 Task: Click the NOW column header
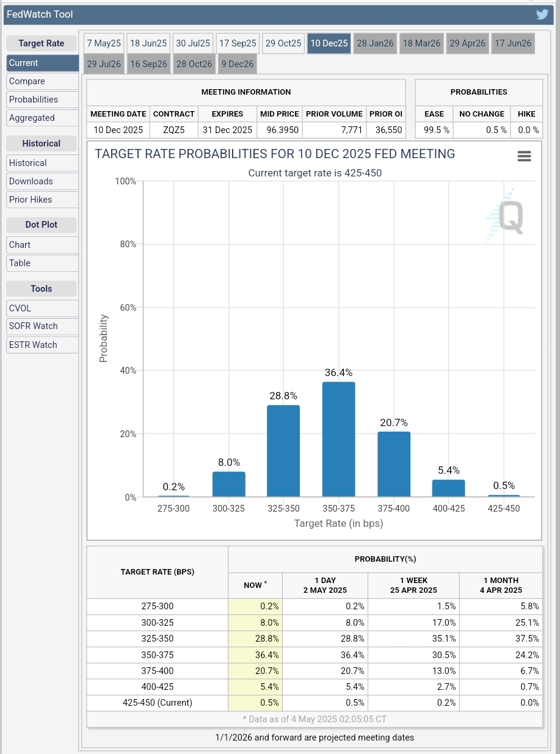(x=255, y=585)
